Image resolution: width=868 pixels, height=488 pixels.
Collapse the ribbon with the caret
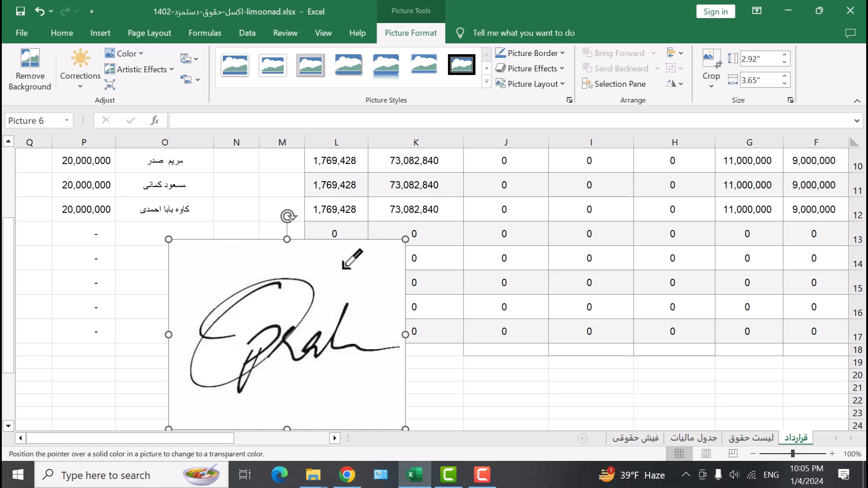857,101
